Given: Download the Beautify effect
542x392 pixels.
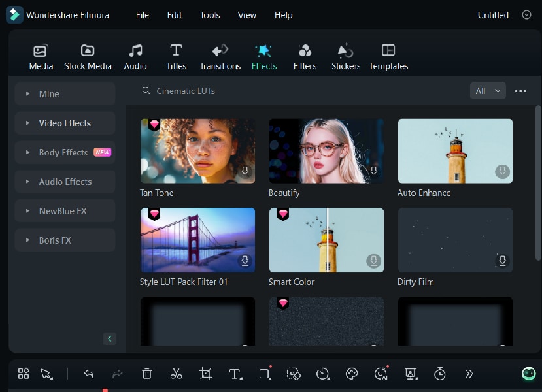Looking at the screenshot, I should (x=374, y=171).
